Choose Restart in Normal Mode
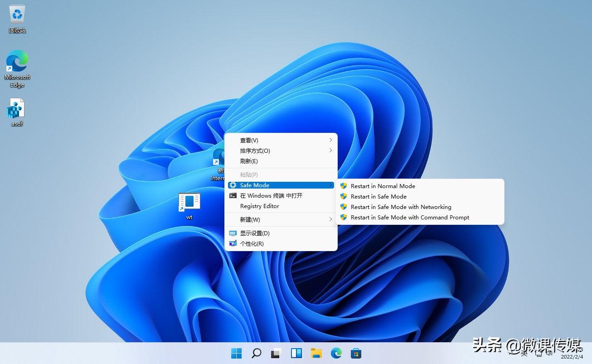 [421, 186]
